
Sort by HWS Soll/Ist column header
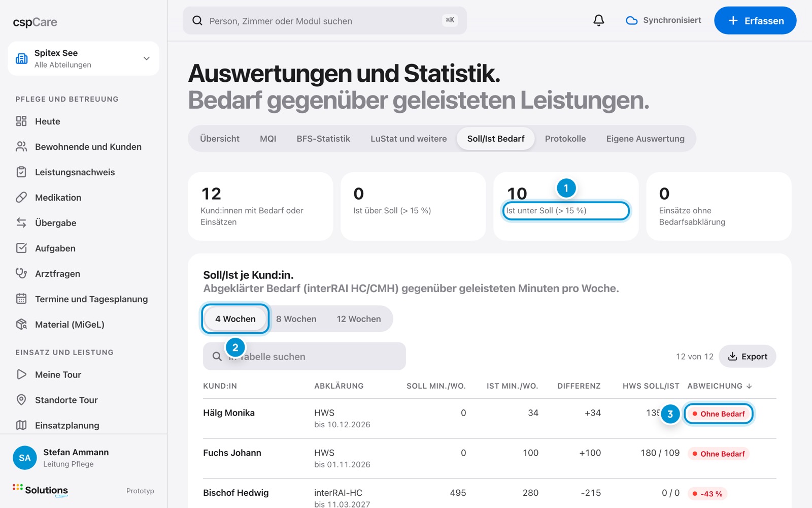pyautogui.click(x=651, y=386)
